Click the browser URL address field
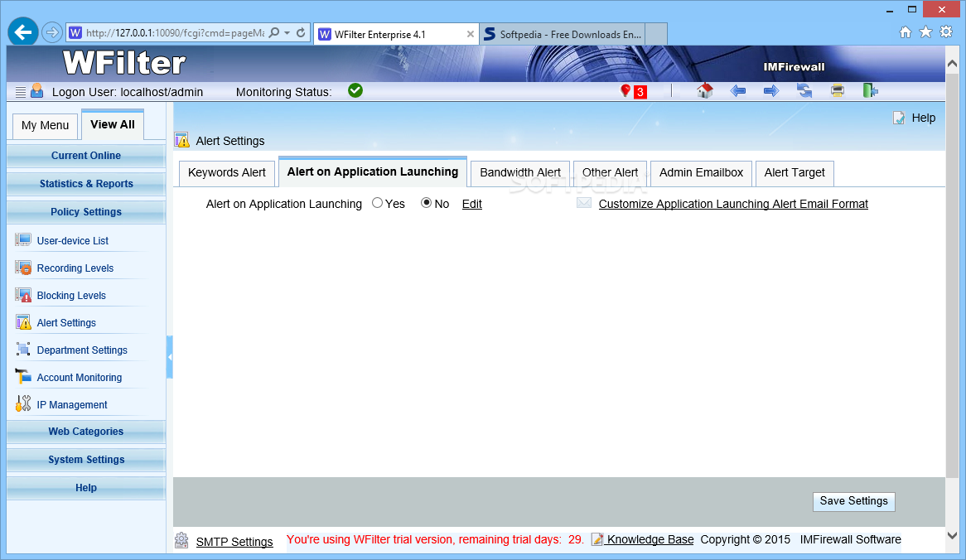Viewport: 966px width, 560px height. point(175,32)
